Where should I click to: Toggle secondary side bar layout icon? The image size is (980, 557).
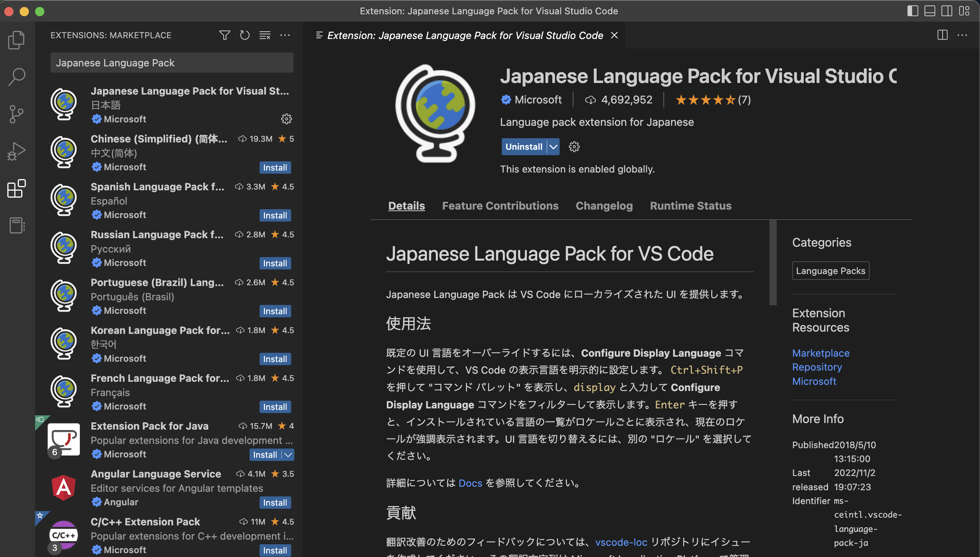click(946, 11)
